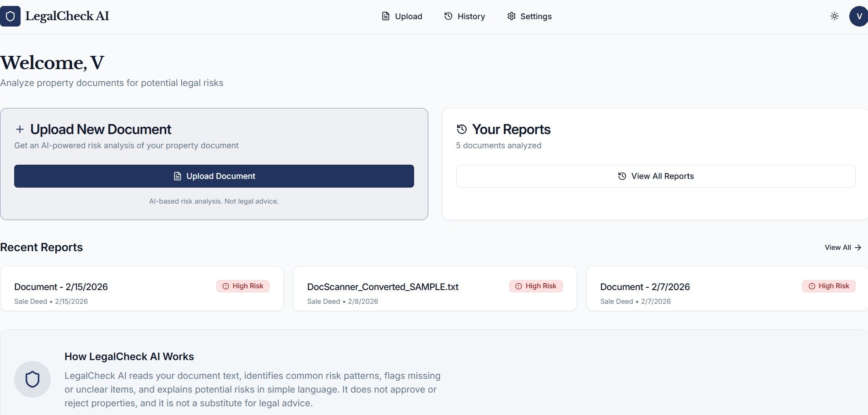868x415 pixels.
Task: Click the arrow icon beside View All
Action: [x=857, y=247]
